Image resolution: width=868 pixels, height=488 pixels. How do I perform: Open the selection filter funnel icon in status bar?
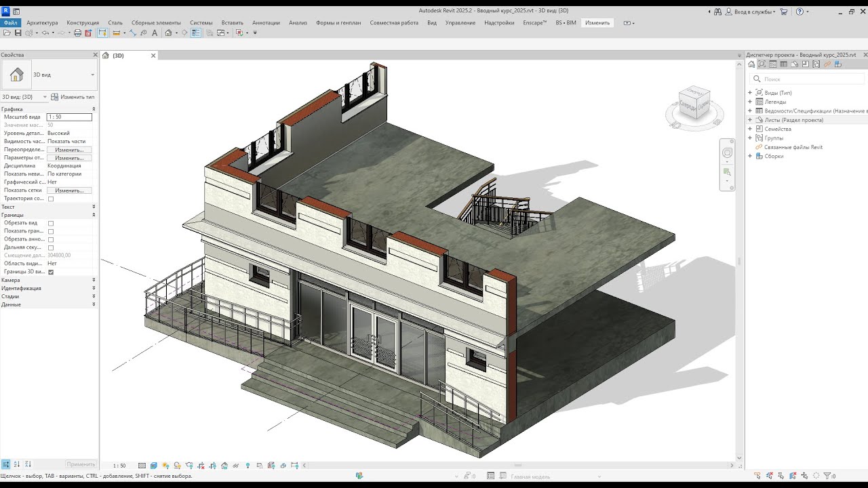coord(828,476)
